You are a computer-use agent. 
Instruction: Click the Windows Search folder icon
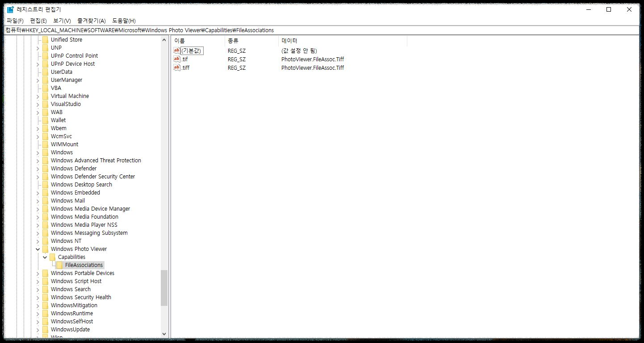pyautogui.click(x=45, y=289)
